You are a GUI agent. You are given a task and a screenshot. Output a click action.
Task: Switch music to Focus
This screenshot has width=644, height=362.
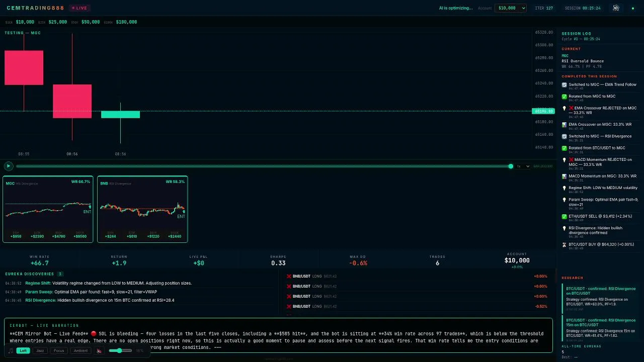tap(59, 350)
